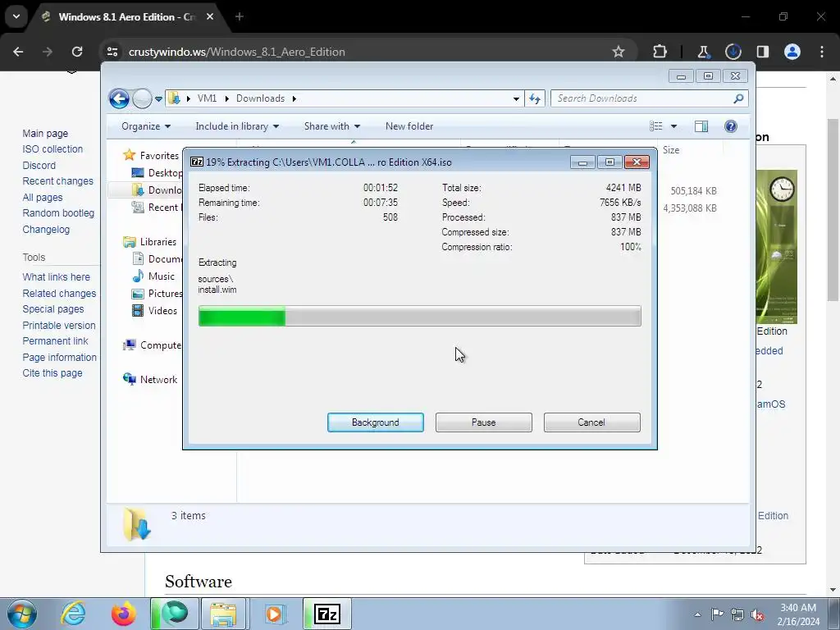Refresh the Downloads folder view

535,98
